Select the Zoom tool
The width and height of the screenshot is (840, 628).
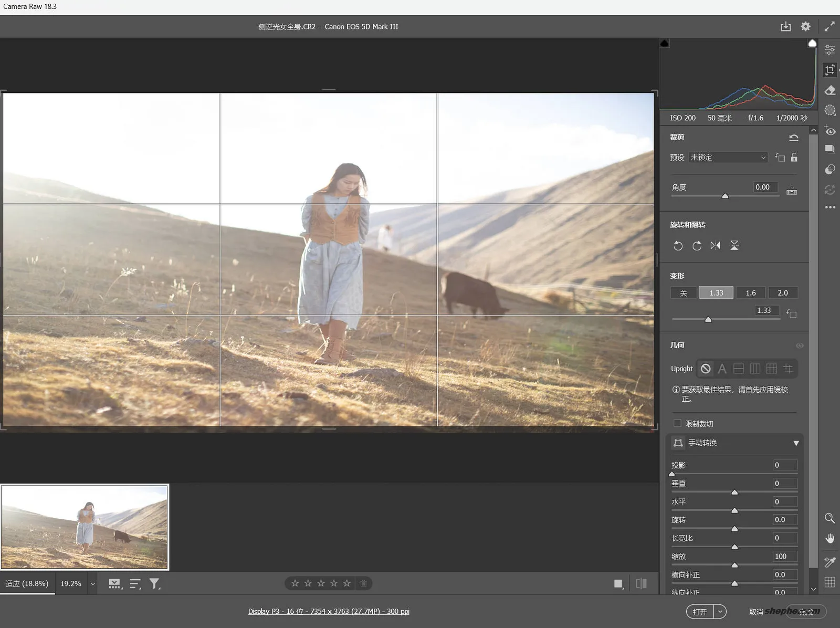[x=830, y=519]
